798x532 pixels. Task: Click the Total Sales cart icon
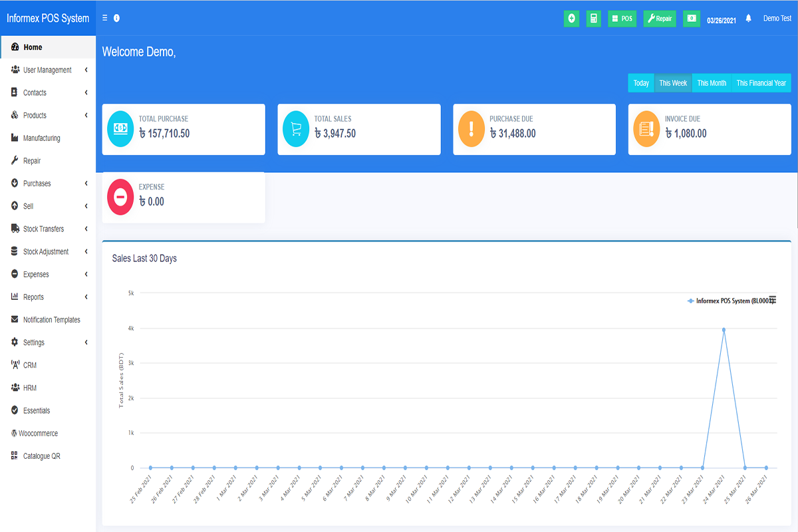296,129
